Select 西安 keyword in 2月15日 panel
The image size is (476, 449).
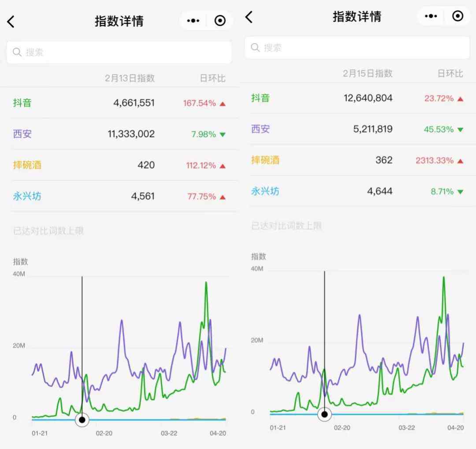point(260,129)
